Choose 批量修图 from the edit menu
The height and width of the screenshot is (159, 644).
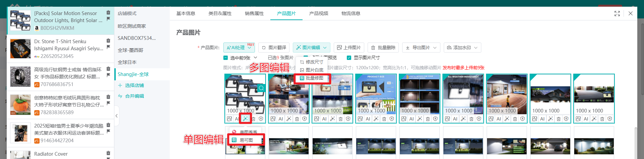[x=312, y=78]
